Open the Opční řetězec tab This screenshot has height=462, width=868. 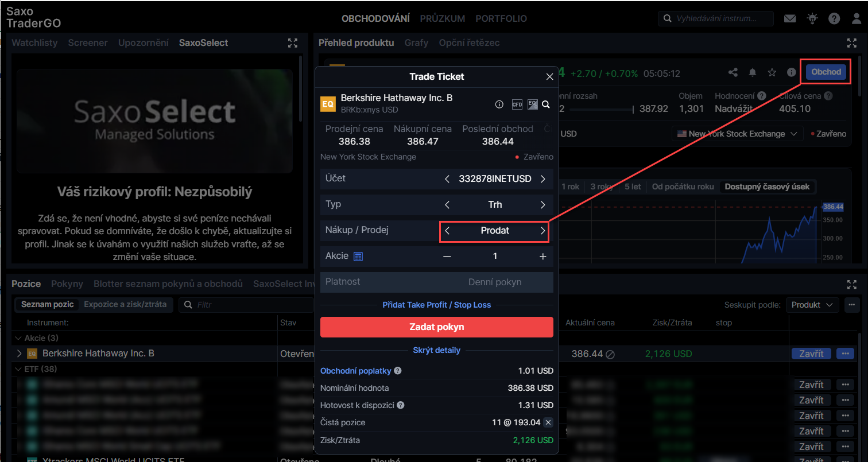click(469, 43)
